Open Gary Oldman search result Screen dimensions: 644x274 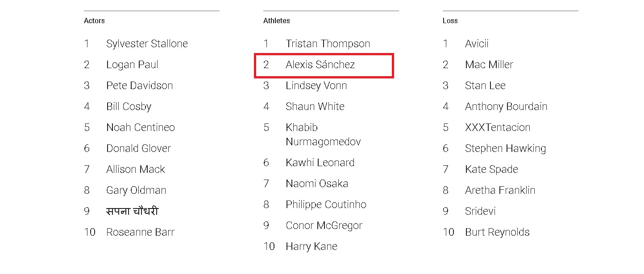coord(136,190)
